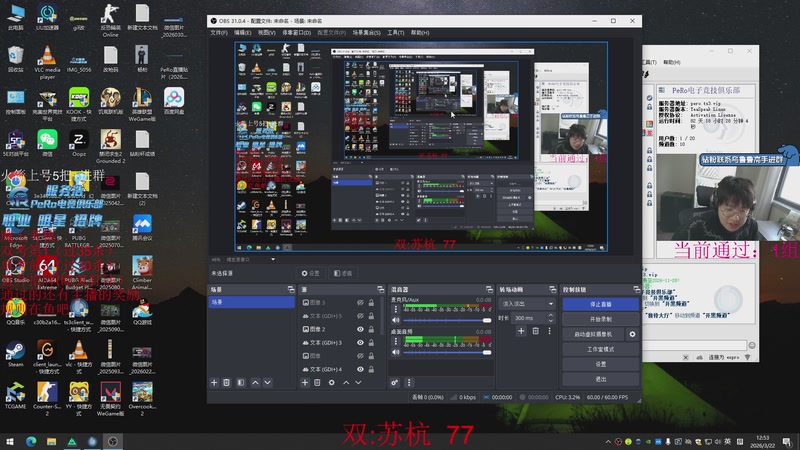Open transition properties three-dot menu
This screenshot has width=800, height=450.
coord(549,331)
